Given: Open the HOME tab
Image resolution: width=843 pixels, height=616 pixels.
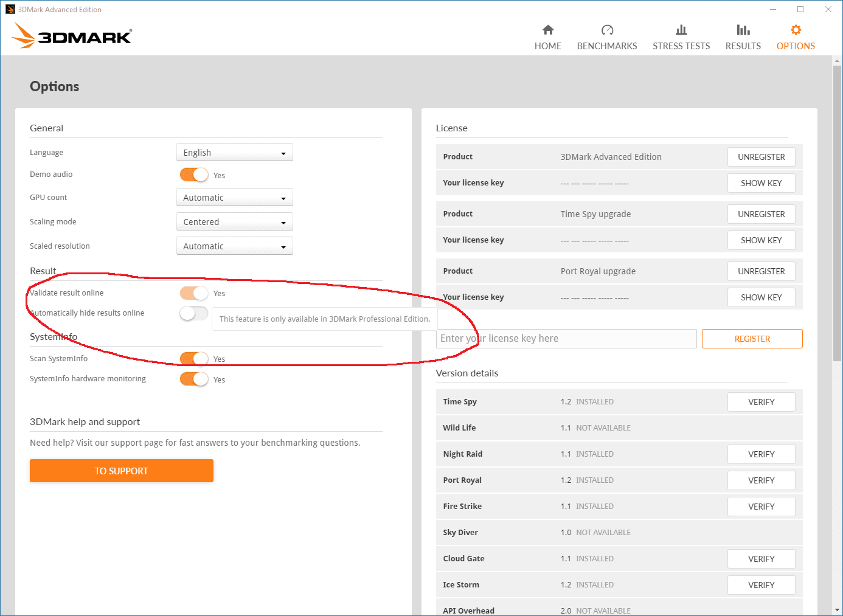Looking at the screenshot, I should pos(548,46).
